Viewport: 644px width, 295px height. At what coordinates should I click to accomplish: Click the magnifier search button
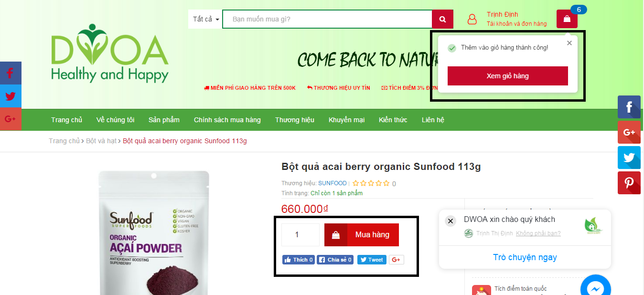(442, 19)
